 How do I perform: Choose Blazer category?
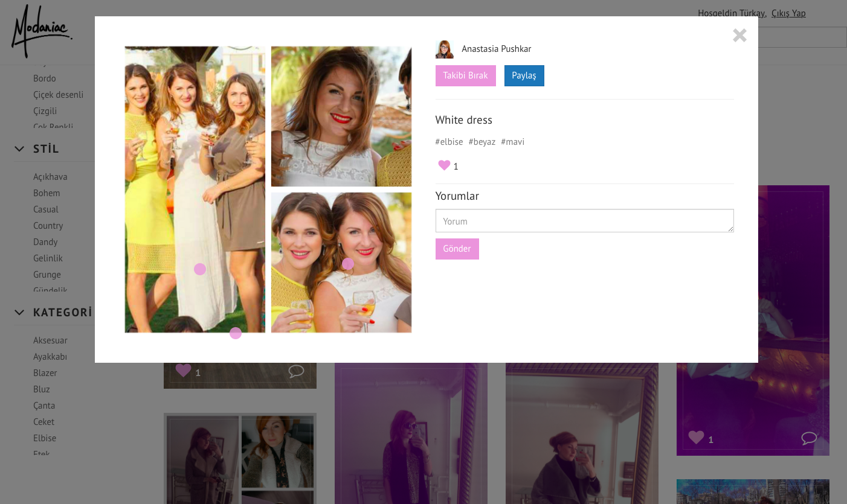click(45, 373)
